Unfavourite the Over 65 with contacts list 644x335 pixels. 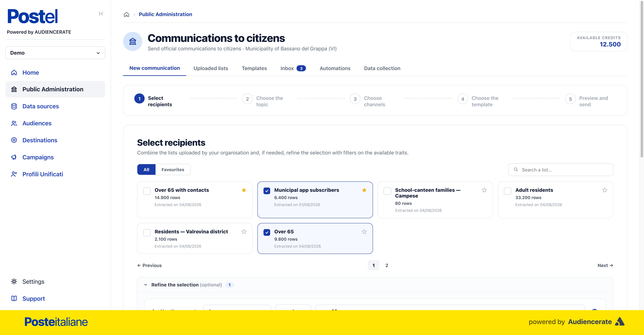[244, 190]
